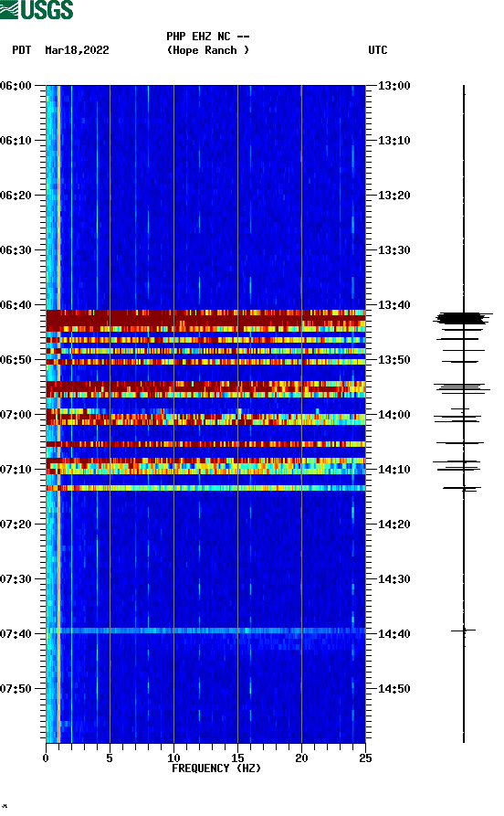Click the '13:10' UTC time label

click(x=394, y=141)
